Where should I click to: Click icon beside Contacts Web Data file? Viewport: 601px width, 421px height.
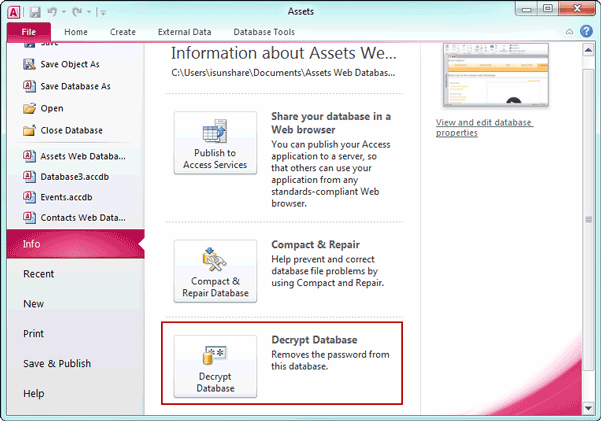30,217
